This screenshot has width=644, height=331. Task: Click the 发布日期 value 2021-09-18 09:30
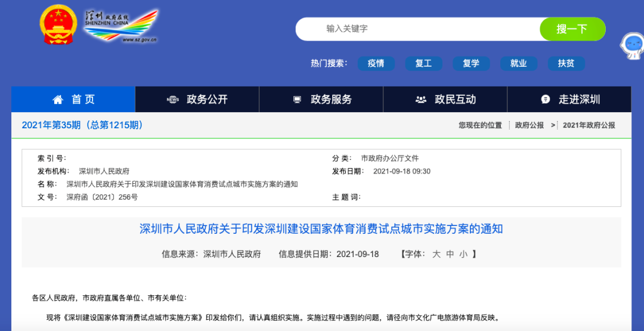(x=402, y=171)
